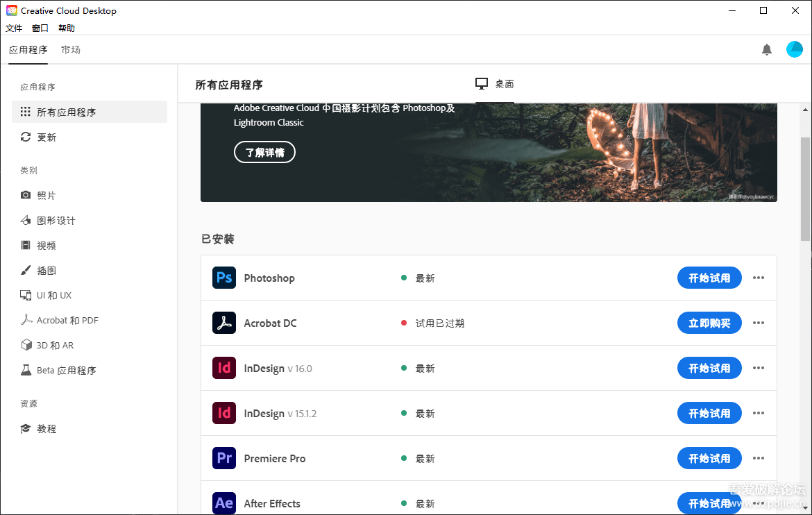
Task: Click the Creative Cloud logo in title bar
Action: (11, 10)
